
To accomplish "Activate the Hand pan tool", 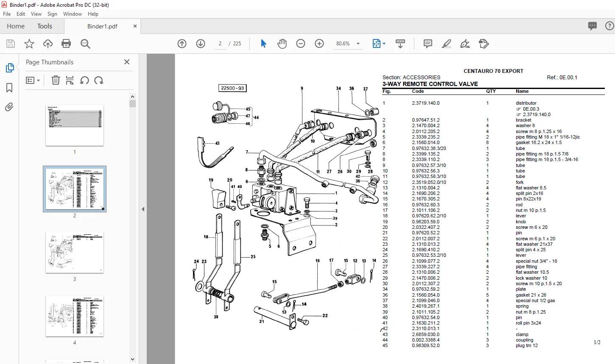I will tap(282, 44).
